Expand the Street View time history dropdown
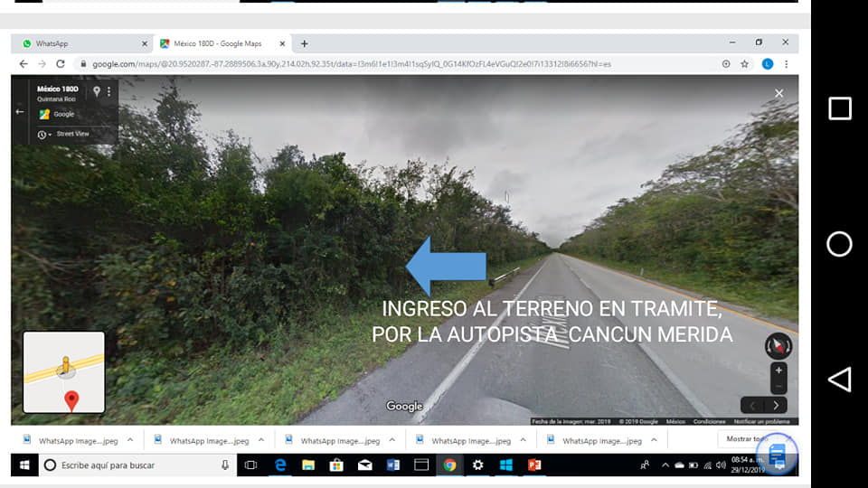The image size is (868, 488). tap(42, 135)
